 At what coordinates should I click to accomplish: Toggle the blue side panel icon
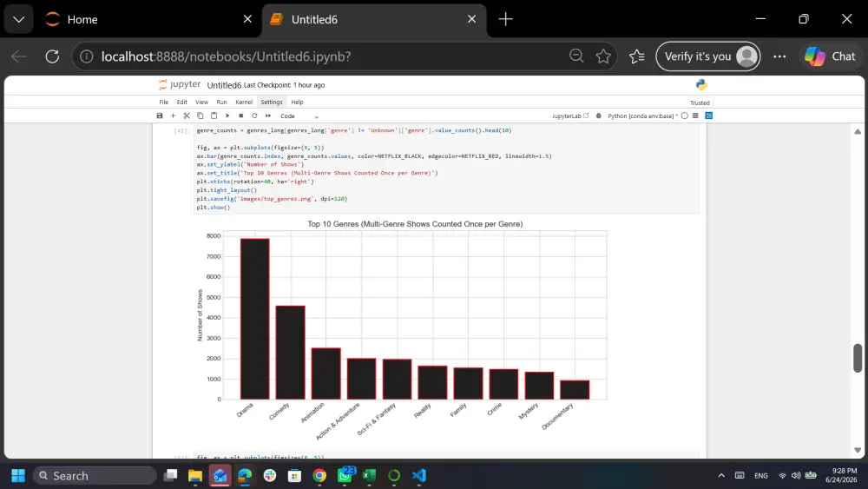(708, 116)
